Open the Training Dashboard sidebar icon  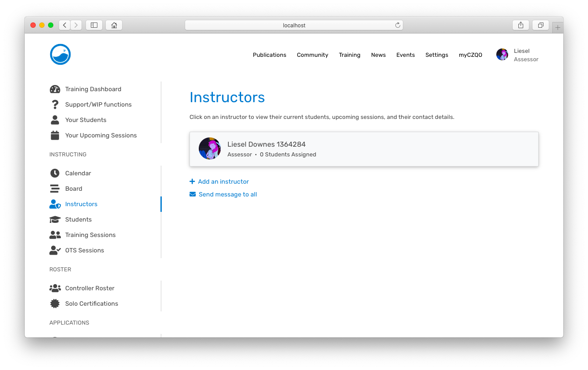(55, 89)
